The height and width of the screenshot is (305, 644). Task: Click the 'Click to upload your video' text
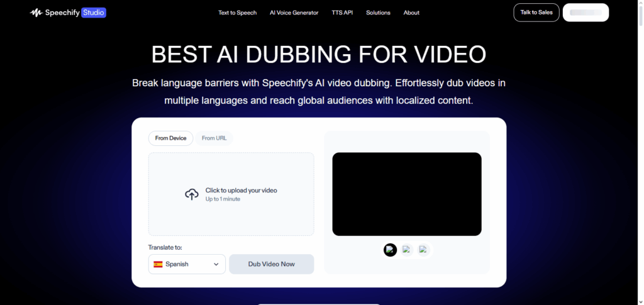point(241,191)
